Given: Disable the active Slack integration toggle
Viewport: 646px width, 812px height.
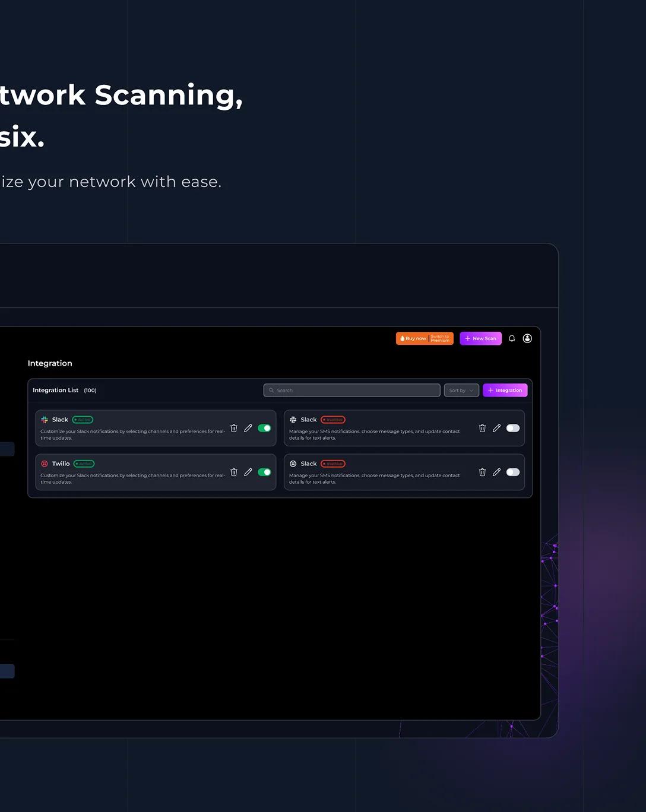Looking at the screenshot, I should (264, 428).
